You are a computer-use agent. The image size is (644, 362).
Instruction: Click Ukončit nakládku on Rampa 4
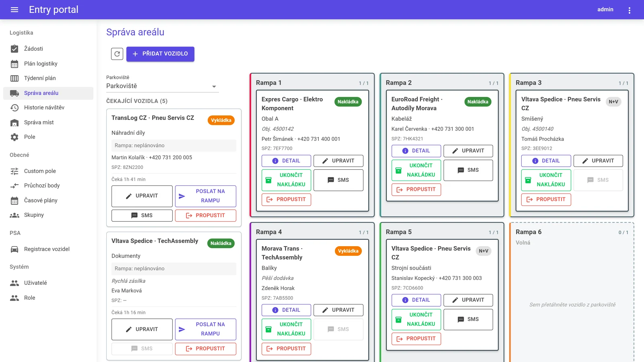point(286,329)
